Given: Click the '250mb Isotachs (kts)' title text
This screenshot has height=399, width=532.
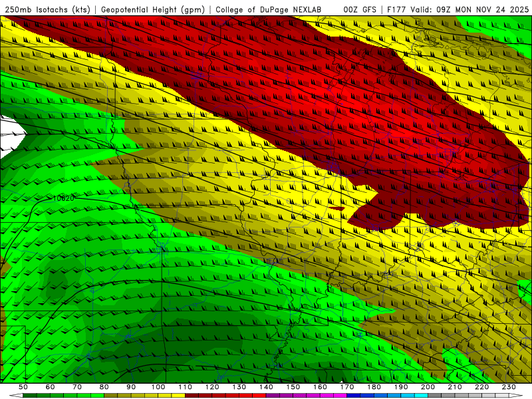Looking at the screenshot, I should 47,10.
